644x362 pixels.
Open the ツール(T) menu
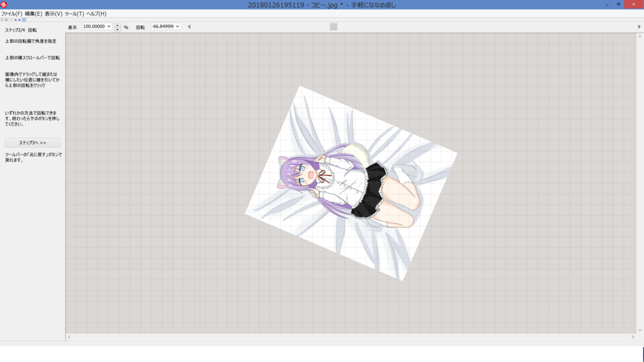tap(74, 14)
